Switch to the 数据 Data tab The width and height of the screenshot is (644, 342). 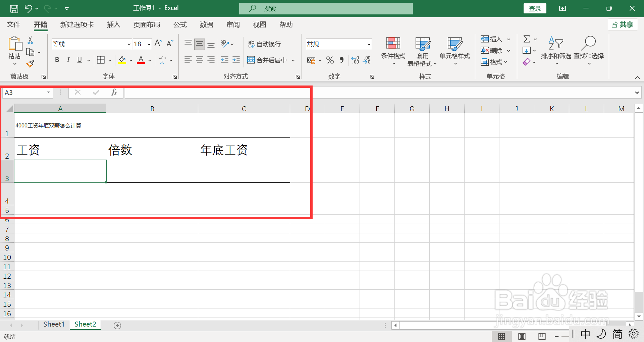click(206, 24)
